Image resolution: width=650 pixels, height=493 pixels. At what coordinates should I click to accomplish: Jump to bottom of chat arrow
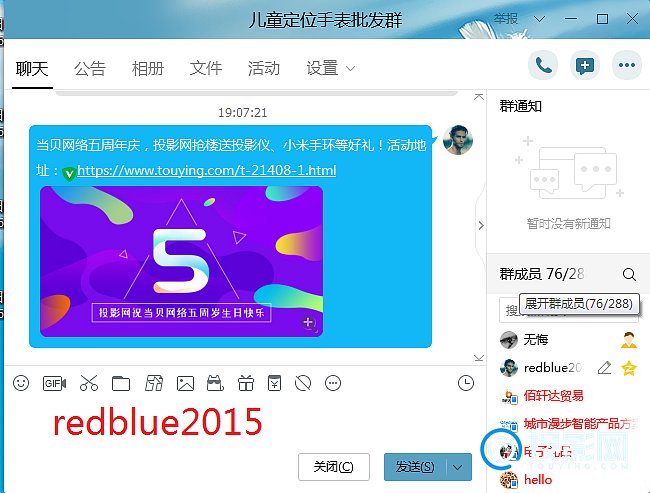pyautogui.click(x=479, y=358)
